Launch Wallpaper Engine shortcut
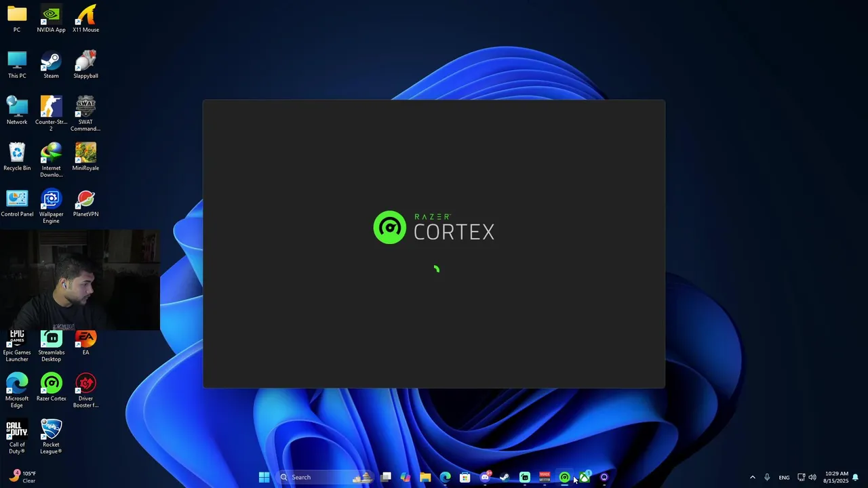This screenshot has width=868, height=488. point(51,206)
